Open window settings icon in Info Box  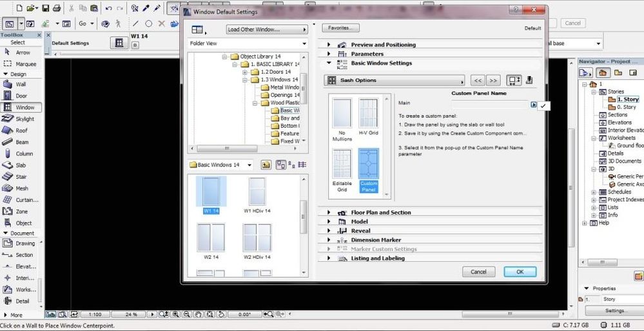[x=119, y=43]
